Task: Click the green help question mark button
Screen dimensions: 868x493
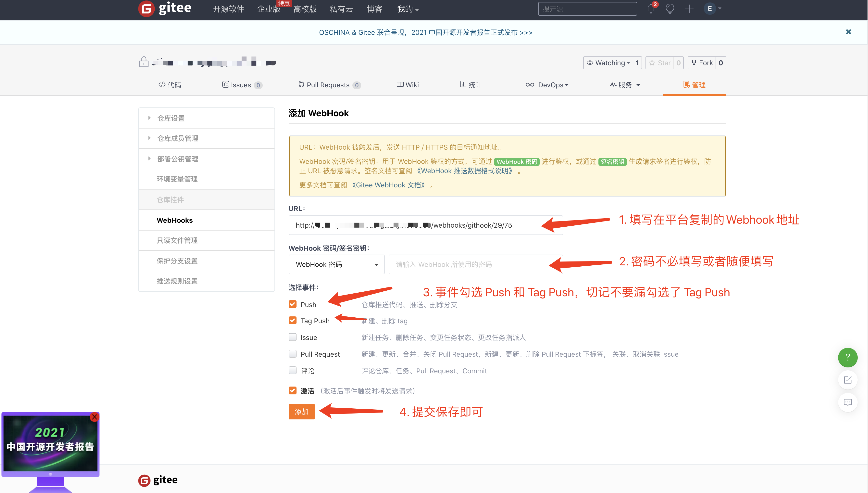Action: pos(847,357)
